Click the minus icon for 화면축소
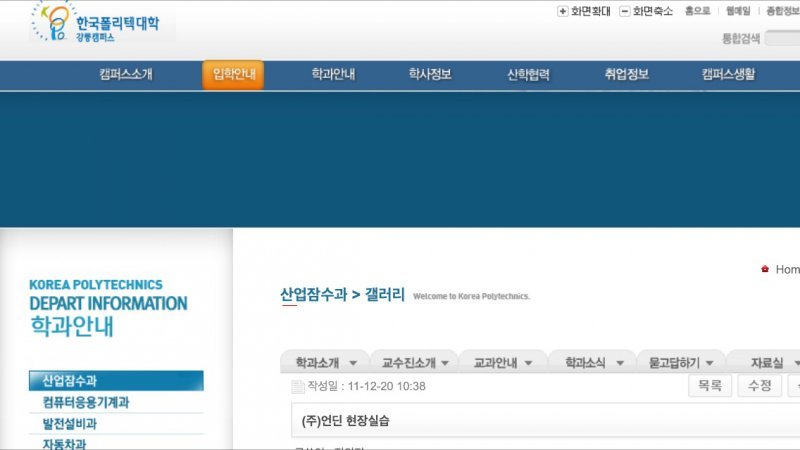The image size is (800, 450). pos(625,11)
